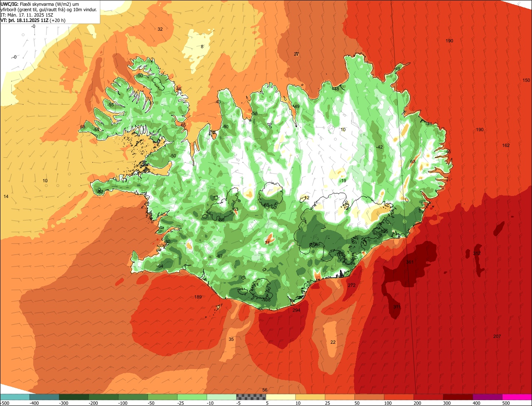The image size is (532, 406).
Task: Click the orange 50 to 100 legend swatch
Action: tap(369, 397)
